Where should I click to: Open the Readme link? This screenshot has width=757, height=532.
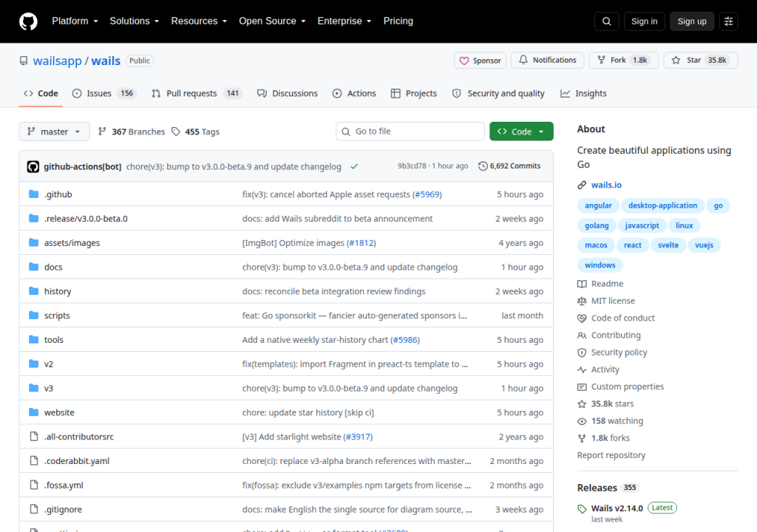[x=600, y=284]
